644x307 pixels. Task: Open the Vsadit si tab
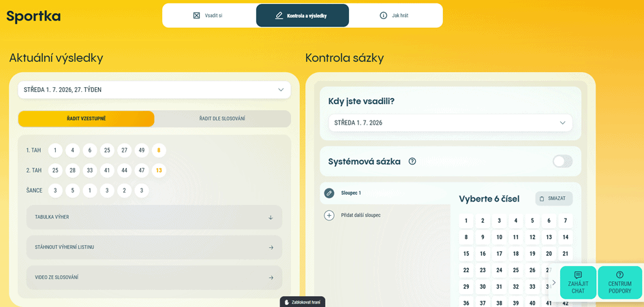[209, 16]
